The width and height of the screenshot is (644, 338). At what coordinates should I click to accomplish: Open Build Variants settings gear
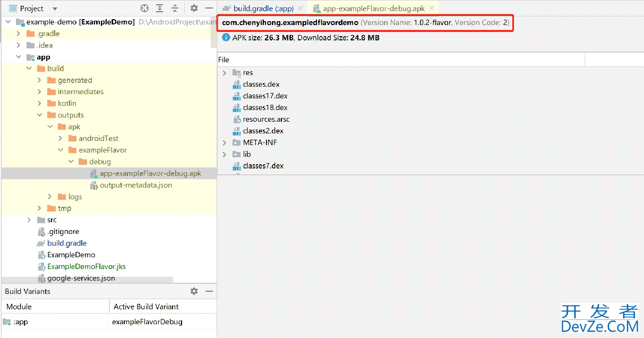click(194, 291)
